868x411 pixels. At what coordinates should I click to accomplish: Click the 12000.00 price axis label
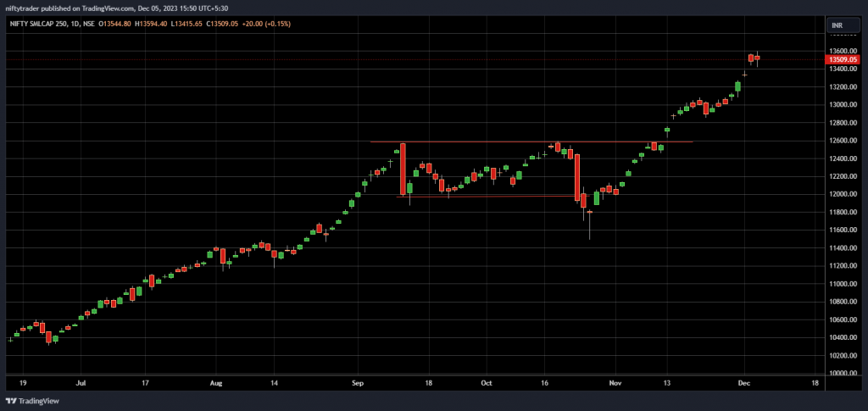pyautogui.click(x=843, y=194)
